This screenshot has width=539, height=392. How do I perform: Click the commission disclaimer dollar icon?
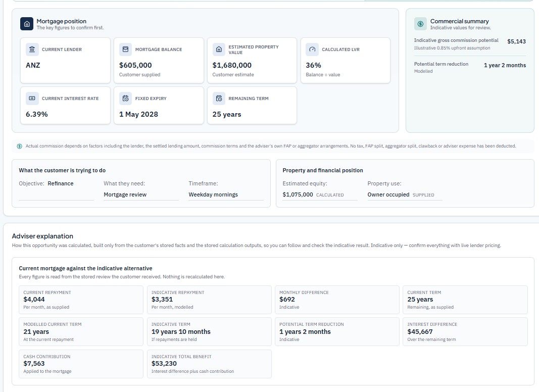tap(20, 146)
